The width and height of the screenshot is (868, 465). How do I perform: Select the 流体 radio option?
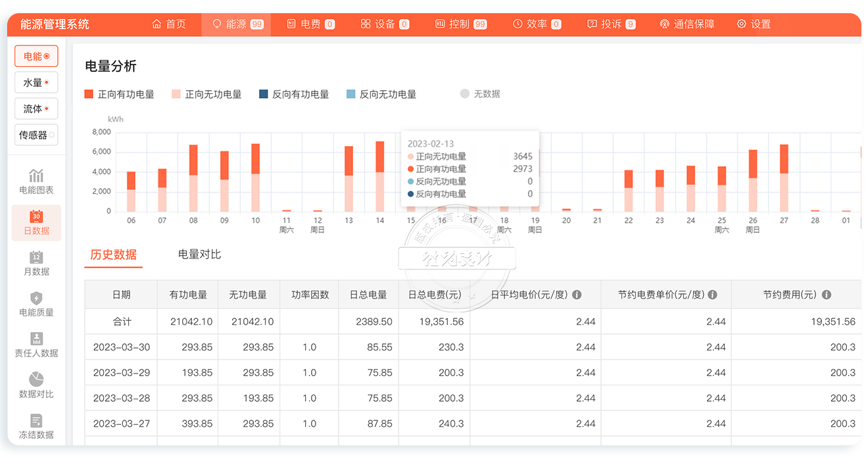point(36,109)
